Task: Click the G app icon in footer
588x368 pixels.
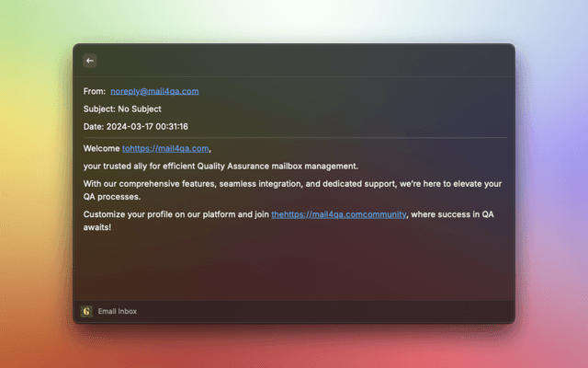Action: click(x=86, y=312)
